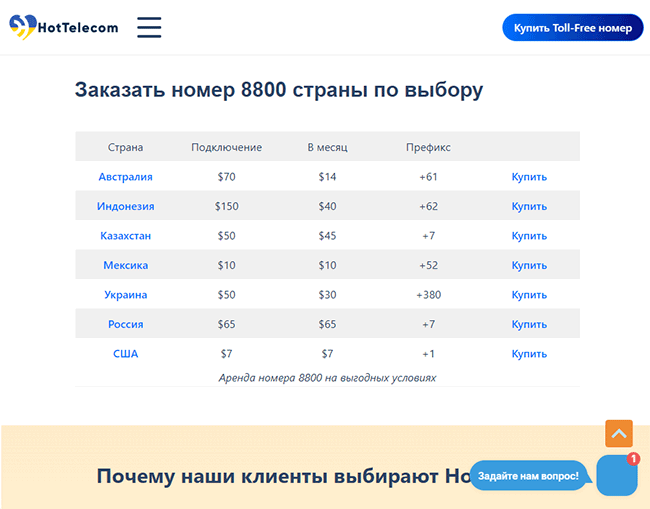Select the $14 monthly price for Австралия
Screen dimensions: 650x509
coord(327,177)
